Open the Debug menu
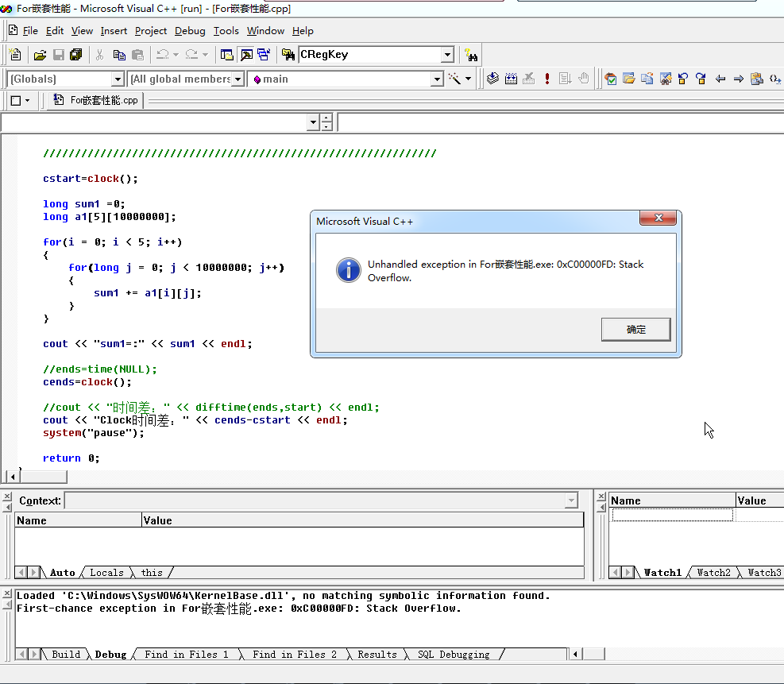The width and height of the screenshot is (784, 684). point(190,31)
